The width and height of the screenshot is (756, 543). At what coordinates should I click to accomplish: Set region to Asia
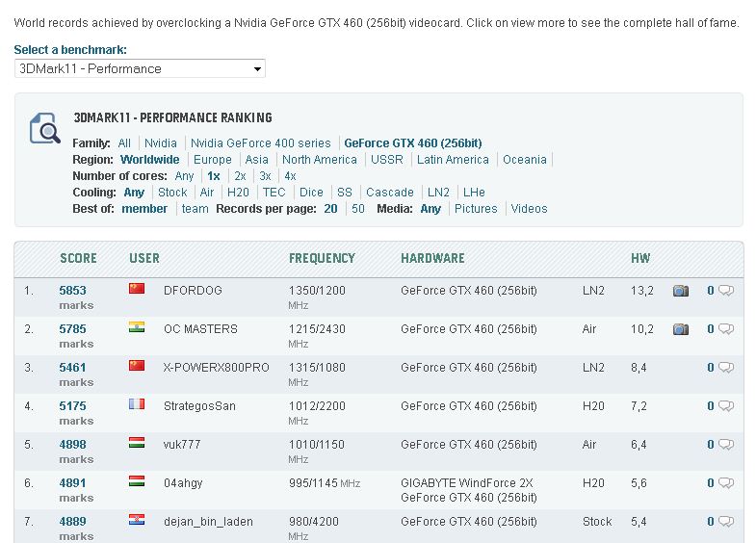pyautogui.click(x=256, y=160)
